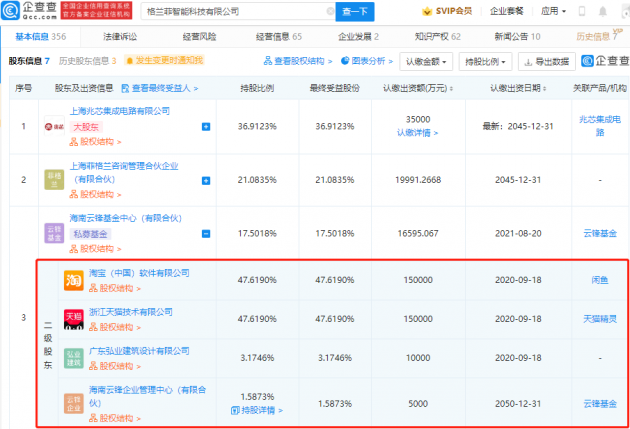
Task: Click 菲格兰 company logo thumbnail
Action: (54, 180)
